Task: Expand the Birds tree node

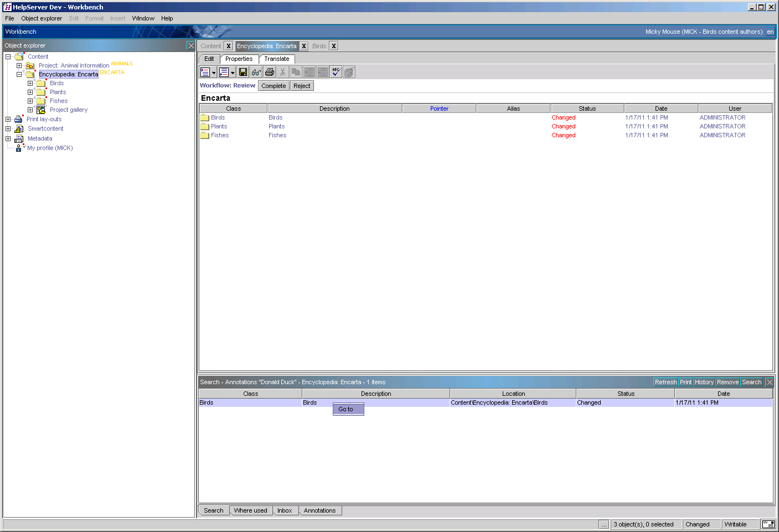Action: 30,83
